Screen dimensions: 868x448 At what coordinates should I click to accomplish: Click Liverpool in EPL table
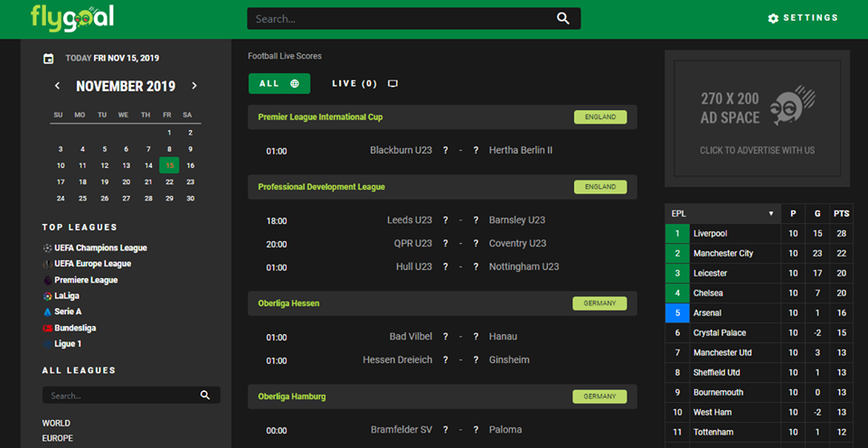pyautogui.click(x=711, y=233)
